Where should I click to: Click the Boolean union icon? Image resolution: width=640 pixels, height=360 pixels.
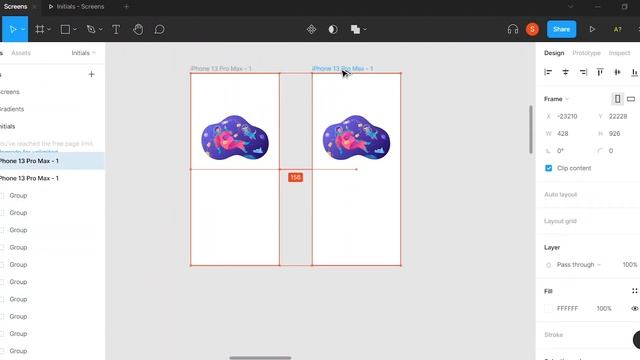click(355, 29)
